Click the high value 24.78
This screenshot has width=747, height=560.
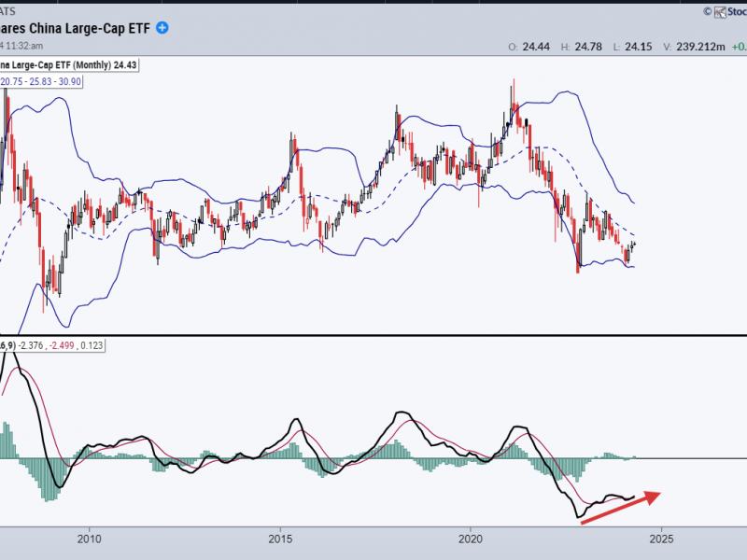coord(588,47)
